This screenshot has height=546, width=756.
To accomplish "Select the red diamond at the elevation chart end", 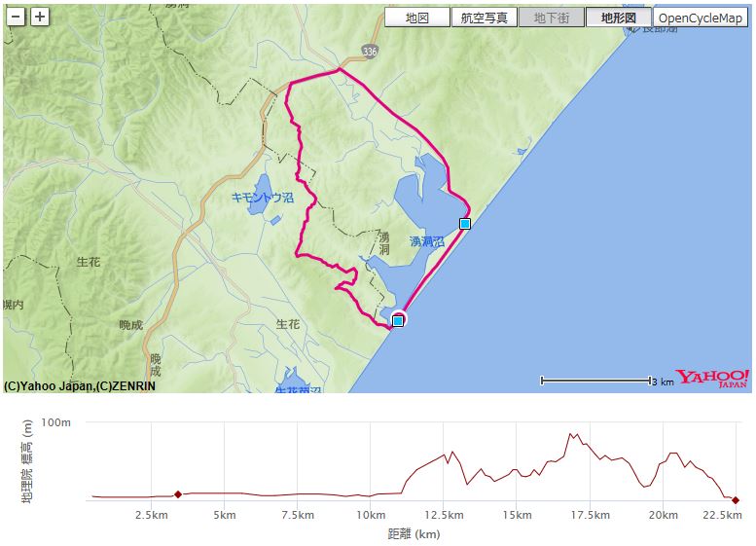I will 736,500.
